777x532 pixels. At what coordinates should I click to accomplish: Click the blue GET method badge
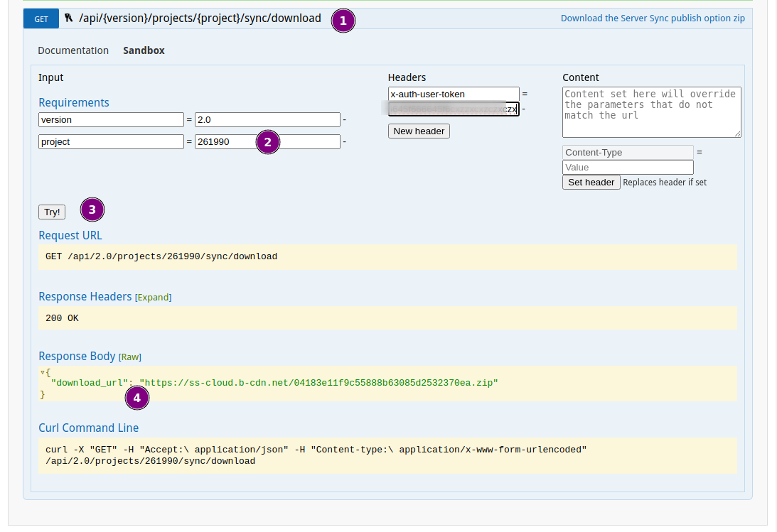(x=41, y=18)
